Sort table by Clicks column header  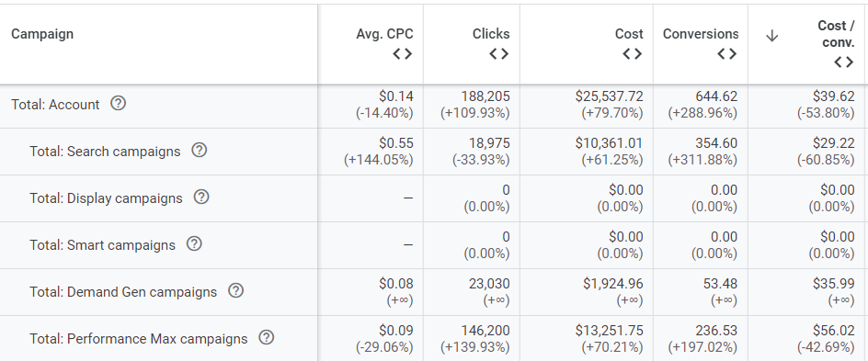point(491,34)
